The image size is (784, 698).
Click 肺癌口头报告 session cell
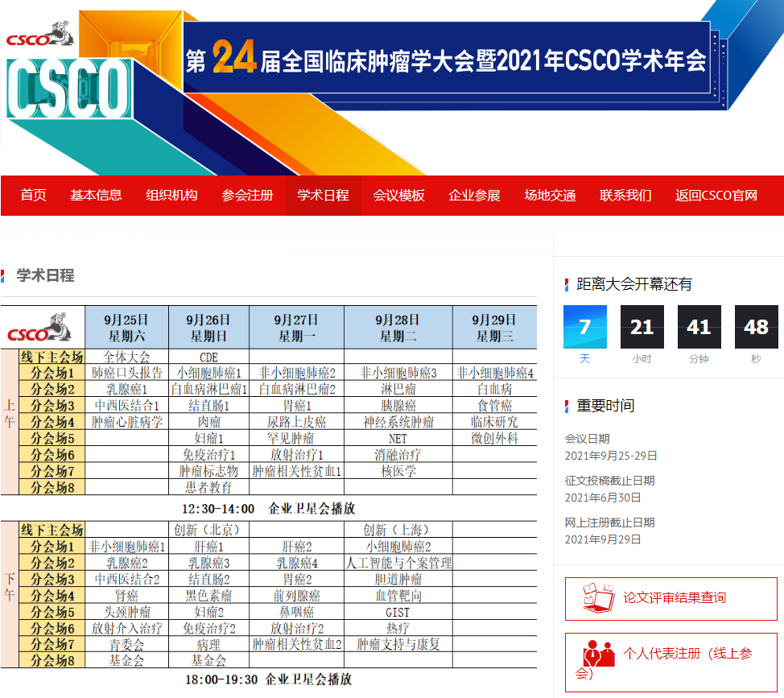(126, 373)
